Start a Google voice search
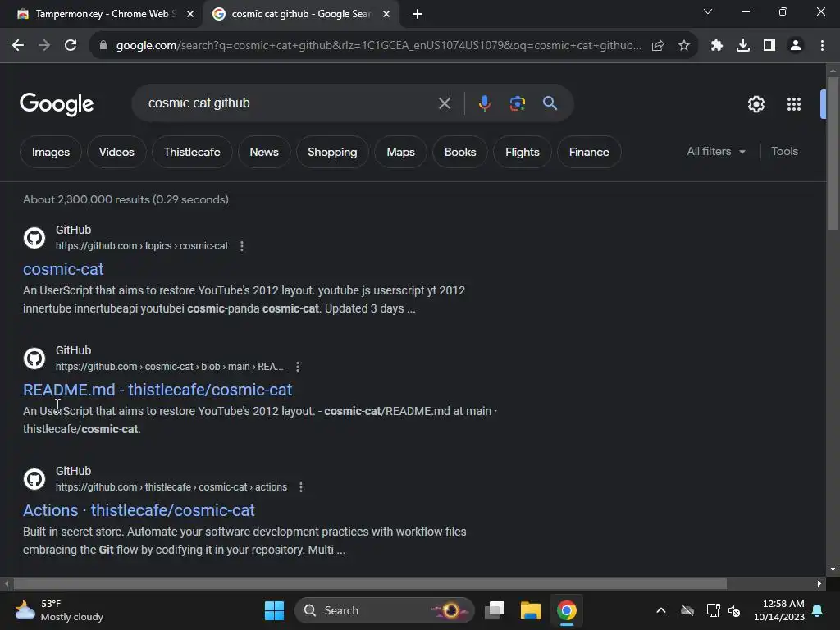The width and height of the screenshot is (840, 630). (484, 103)
